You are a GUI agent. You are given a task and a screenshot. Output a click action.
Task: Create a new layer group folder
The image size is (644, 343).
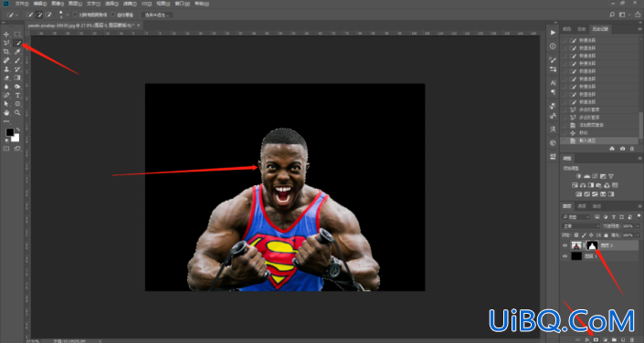(x=614, y=339)
